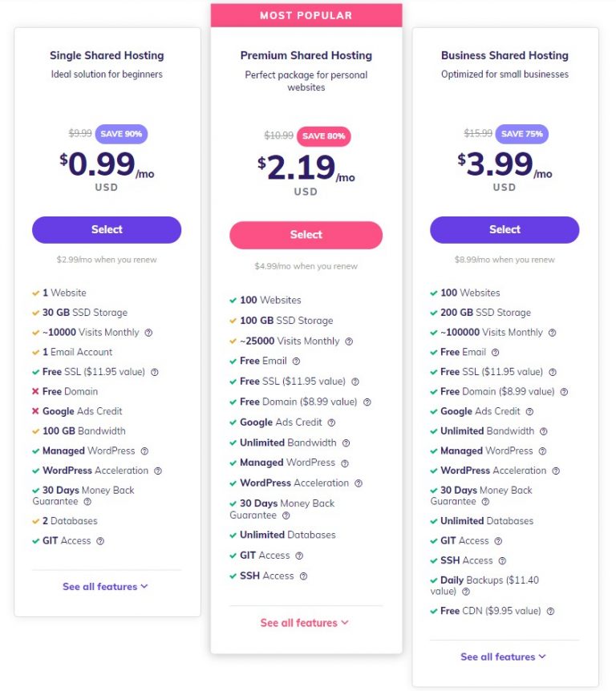Click the SAVE 90% badge
Screen dimensions: 616x691
coord(120,134)
